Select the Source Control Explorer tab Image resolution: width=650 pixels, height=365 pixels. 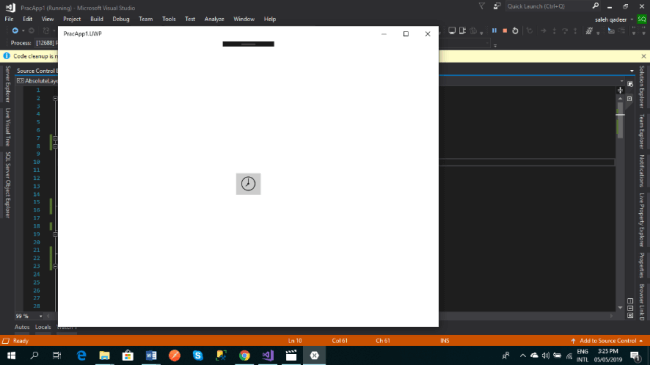36,71
